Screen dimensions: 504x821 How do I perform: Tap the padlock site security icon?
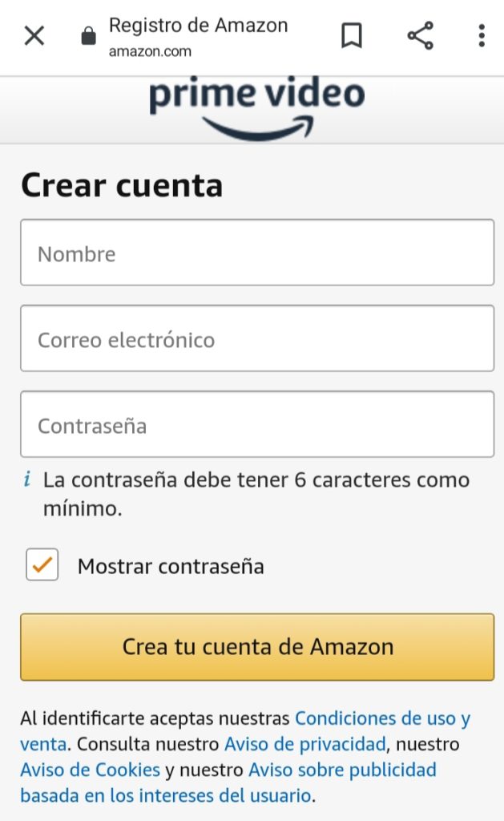pyautogui.click(x=88, y=36)
